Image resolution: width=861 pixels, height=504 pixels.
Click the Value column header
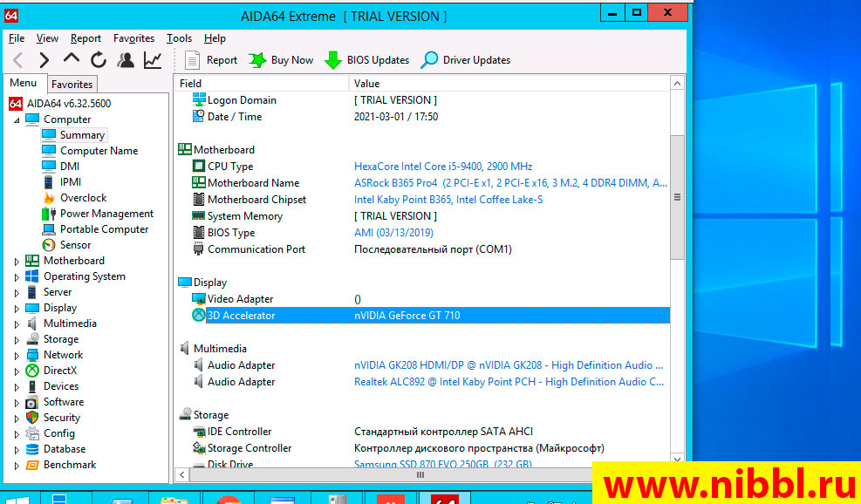click(509, 84)
